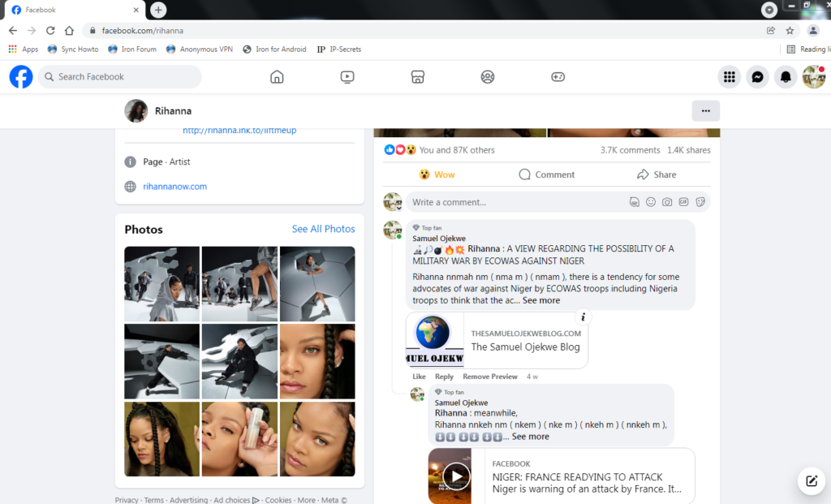The image size is (831, 504).
Task: Open Anonymous VPN bookmark
Action: click(x=200, y=50)
